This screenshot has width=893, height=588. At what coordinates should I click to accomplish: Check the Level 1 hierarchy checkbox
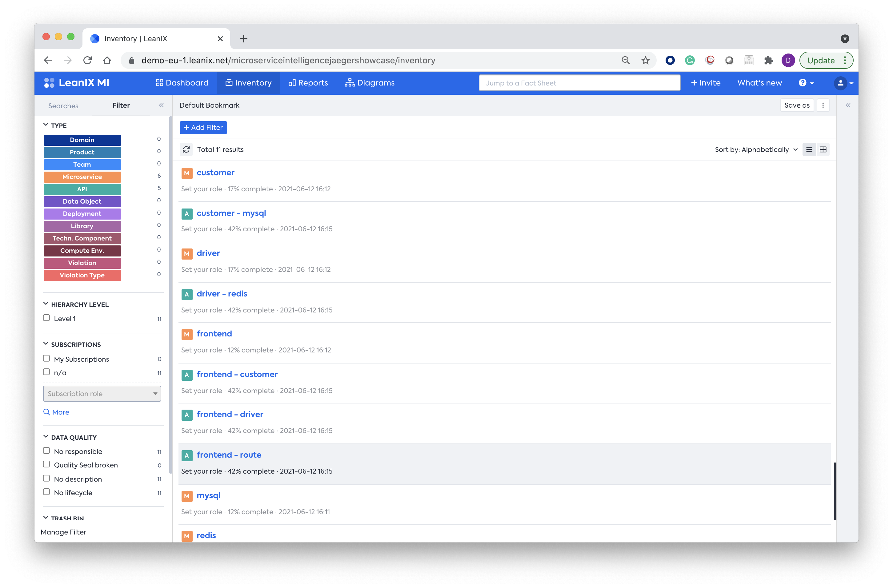coord(46,318)
